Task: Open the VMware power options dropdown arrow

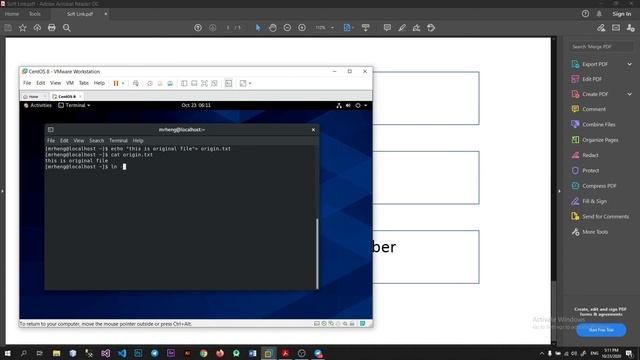Action: click(x=123, y=83)
